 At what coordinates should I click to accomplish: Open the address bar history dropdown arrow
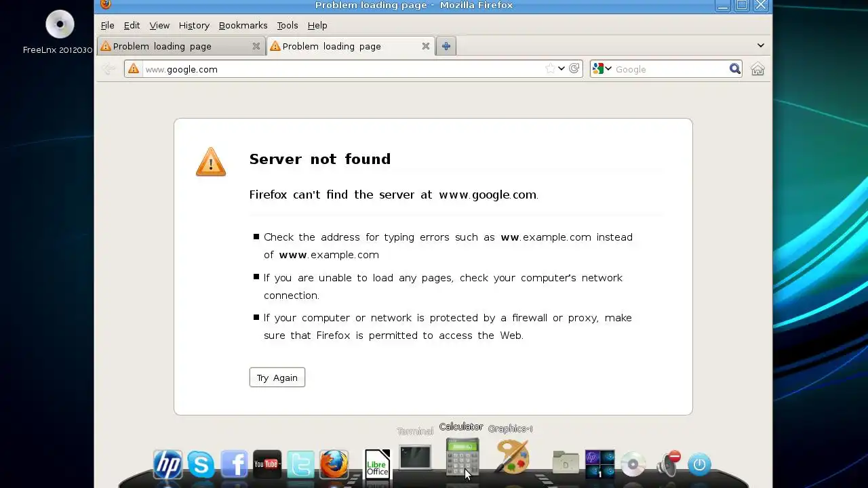(561, 69)
